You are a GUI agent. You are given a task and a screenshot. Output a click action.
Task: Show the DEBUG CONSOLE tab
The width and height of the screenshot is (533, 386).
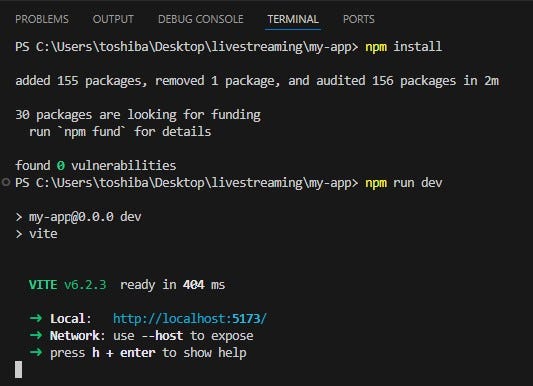[201, 19]
